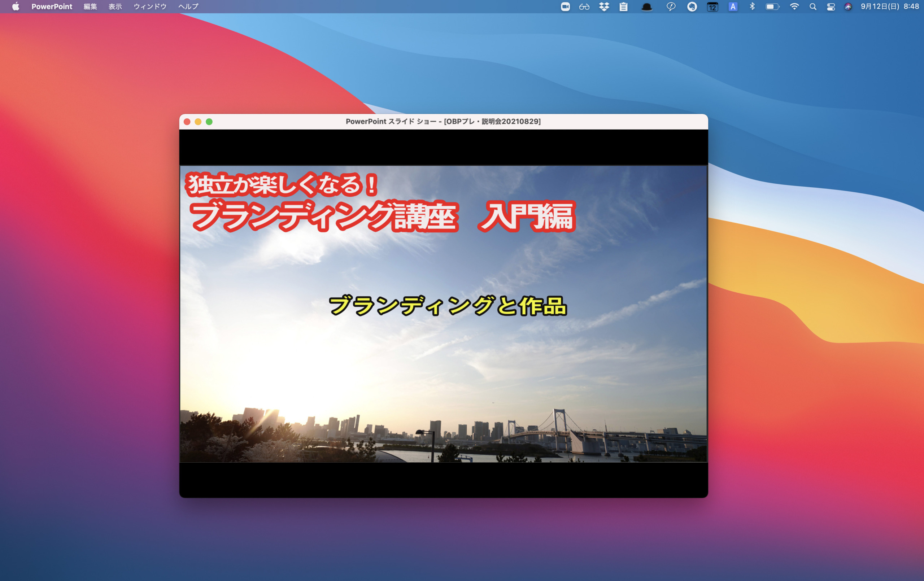
Task: Minimize the slide show window with yellow button
Action: coord(198,122)
